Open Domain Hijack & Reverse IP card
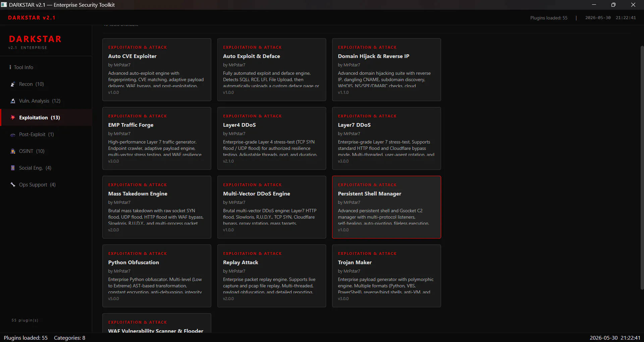Image resolution: width=644 pixels, height=342 pixels. (386, 70)
